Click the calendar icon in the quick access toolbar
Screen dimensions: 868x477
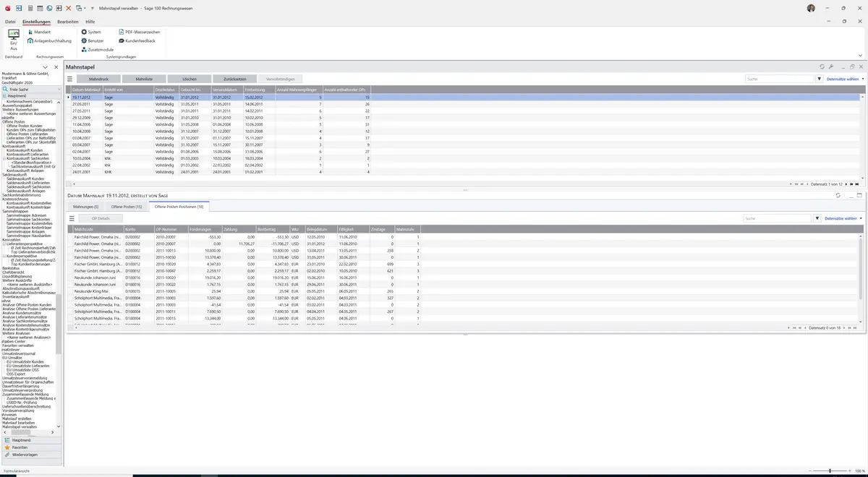39,8
